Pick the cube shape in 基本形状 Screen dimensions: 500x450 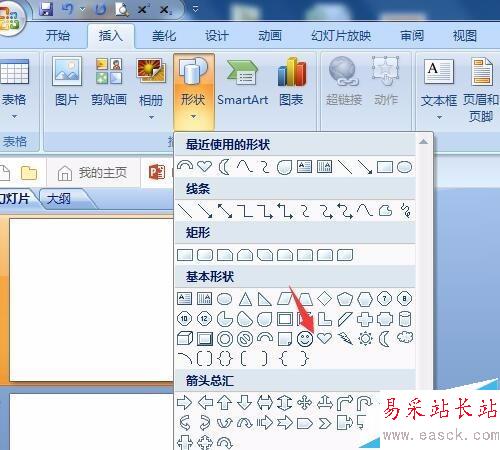coord(185,339)
